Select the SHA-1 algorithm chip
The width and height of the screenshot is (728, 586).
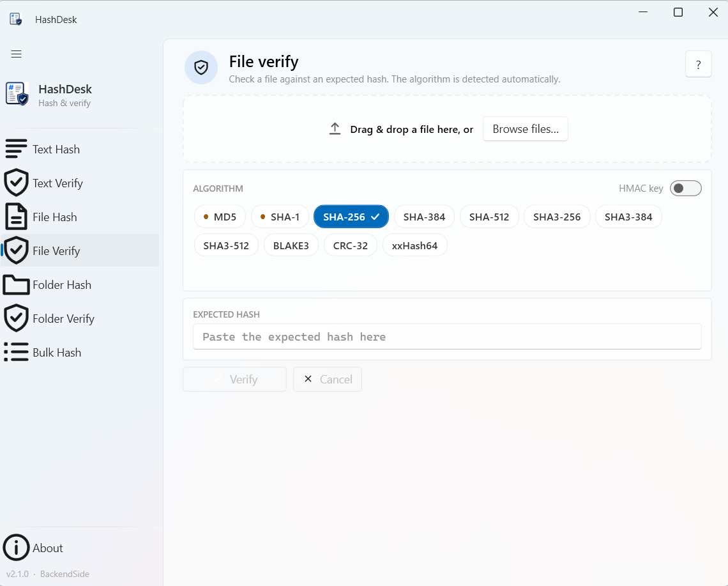click(x=280, y=217)
